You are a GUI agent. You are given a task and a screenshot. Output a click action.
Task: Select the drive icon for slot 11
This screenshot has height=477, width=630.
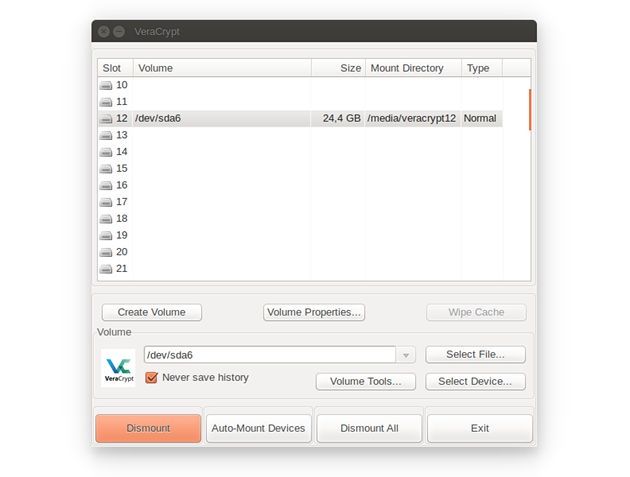coord(106,102)
